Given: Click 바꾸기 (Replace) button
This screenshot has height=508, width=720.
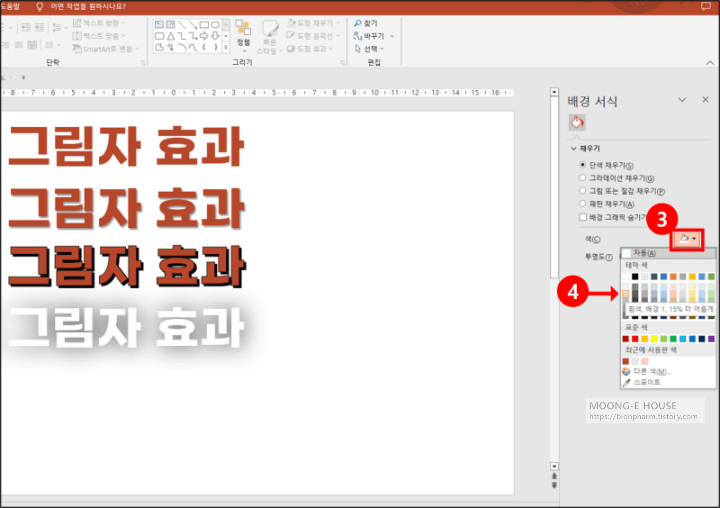Looking at the screenshot, I should click(369, 36).
